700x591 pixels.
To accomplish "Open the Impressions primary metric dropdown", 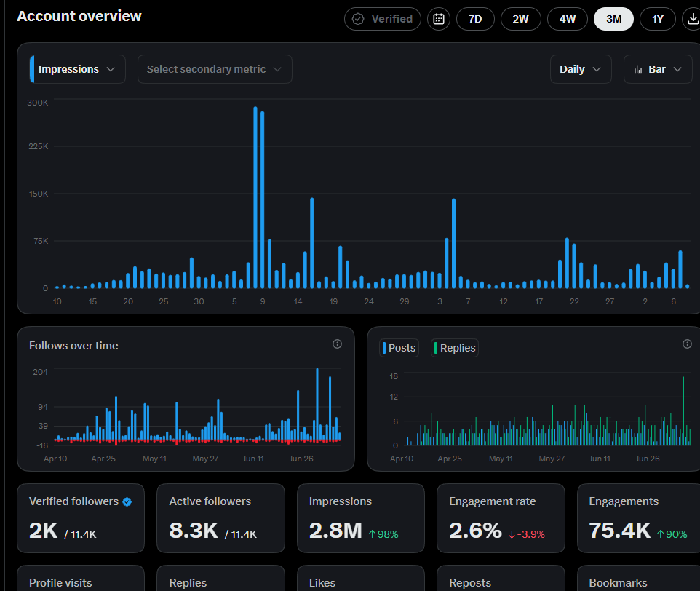I will click(77, 69).
